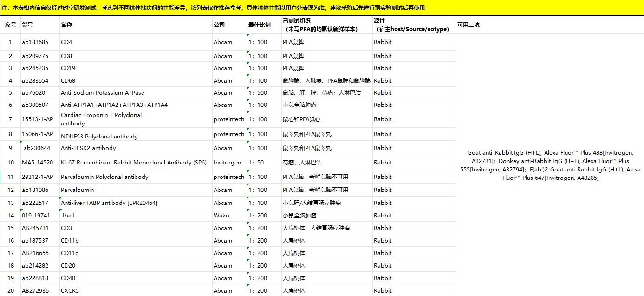
Task: Select cell with catalog number ab300507
Action: coord(40,105)
